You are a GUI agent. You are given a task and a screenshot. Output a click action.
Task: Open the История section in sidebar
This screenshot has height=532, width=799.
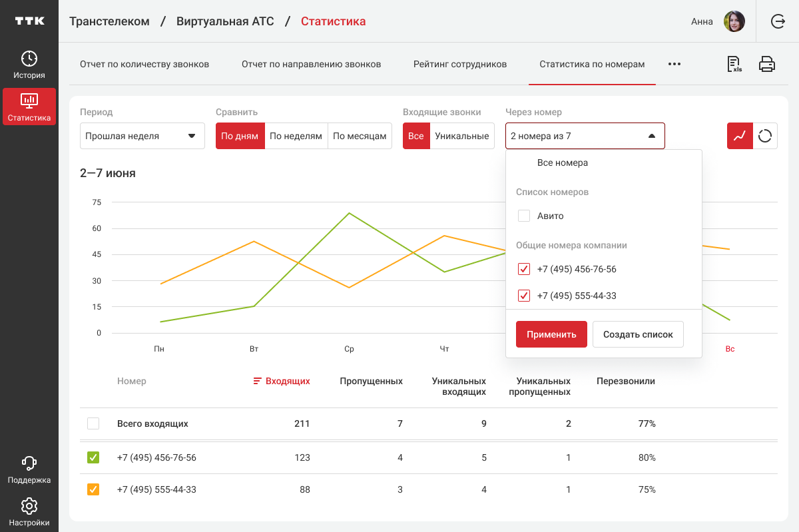pyautogui.click(x=29, y=65)
